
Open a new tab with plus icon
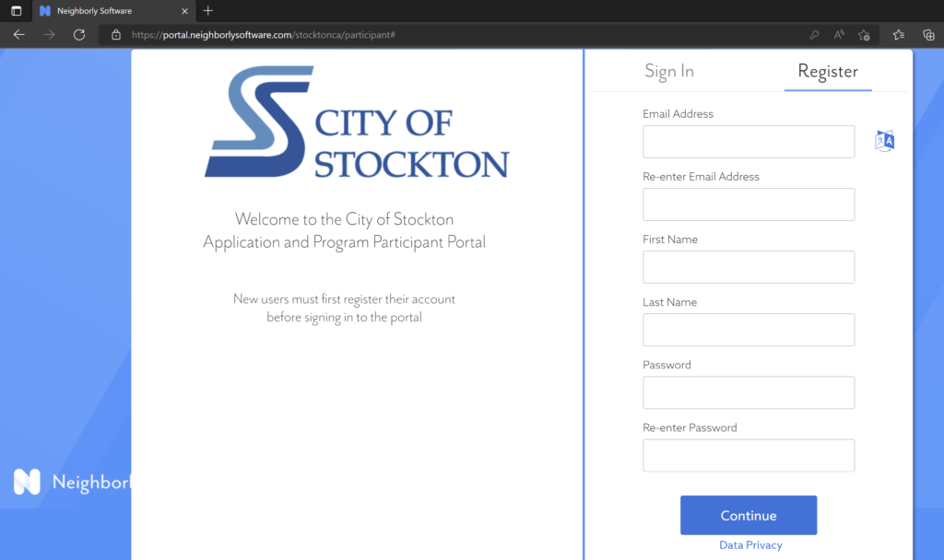point(207,11)
